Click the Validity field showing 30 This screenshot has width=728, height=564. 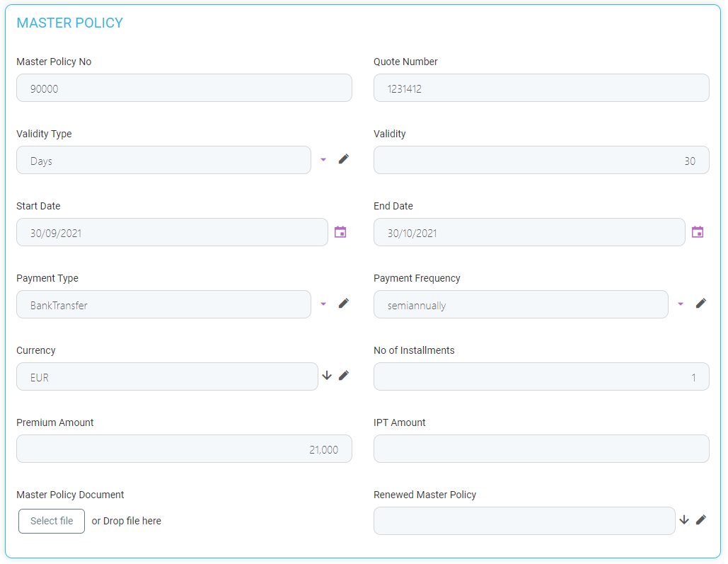tap(541, 161)
